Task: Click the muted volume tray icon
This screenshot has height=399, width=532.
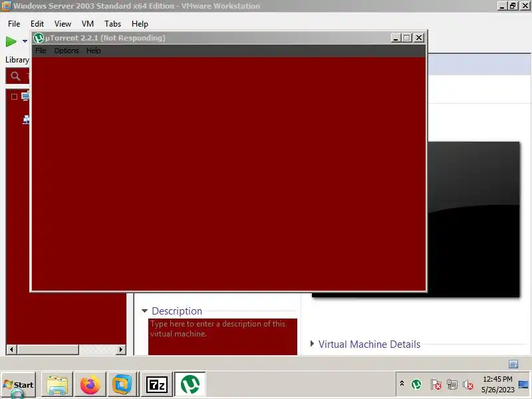Action: click(x=468, y=384)
